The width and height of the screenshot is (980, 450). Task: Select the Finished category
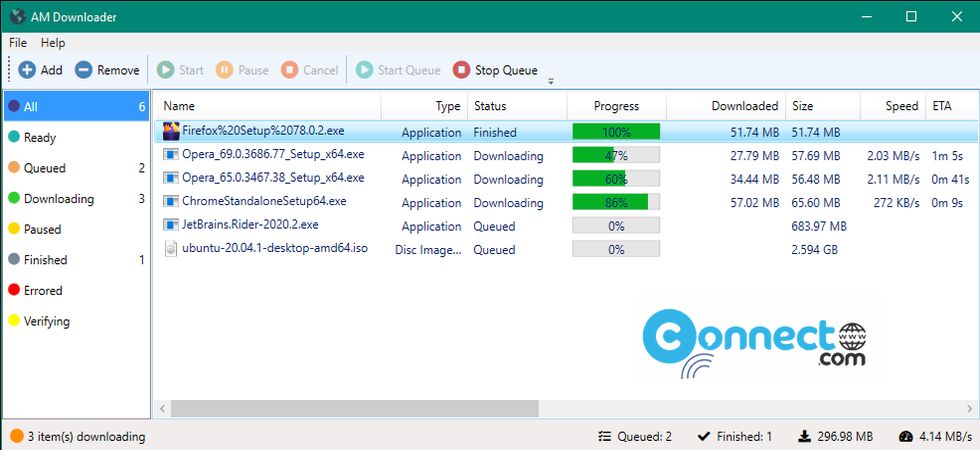click(x=76, y=259)
